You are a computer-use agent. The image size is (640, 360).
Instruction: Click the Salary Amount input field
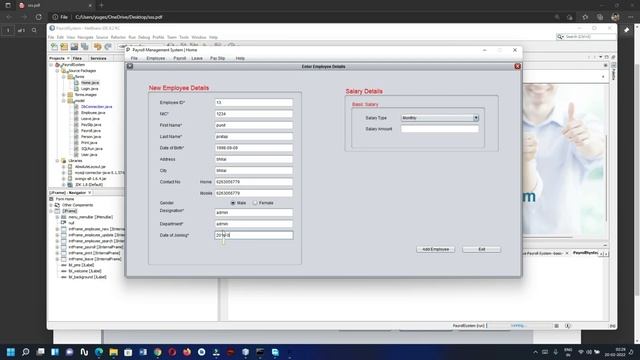click(x=440, y=129)
